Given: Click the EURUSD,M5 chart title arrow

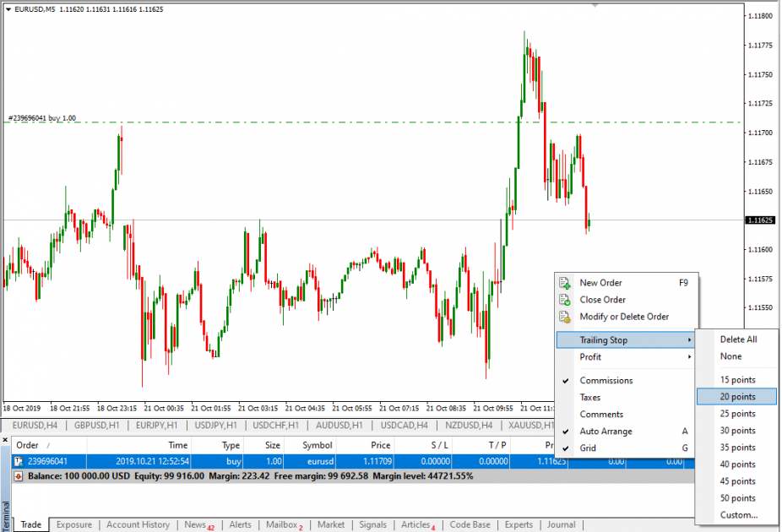Looking at the screenshot, I should pyautogui.click(x=8, y=9).
